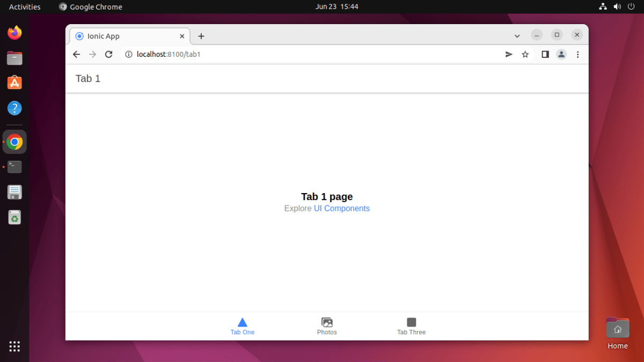Bookmark this page with star icon

(525, 54)
